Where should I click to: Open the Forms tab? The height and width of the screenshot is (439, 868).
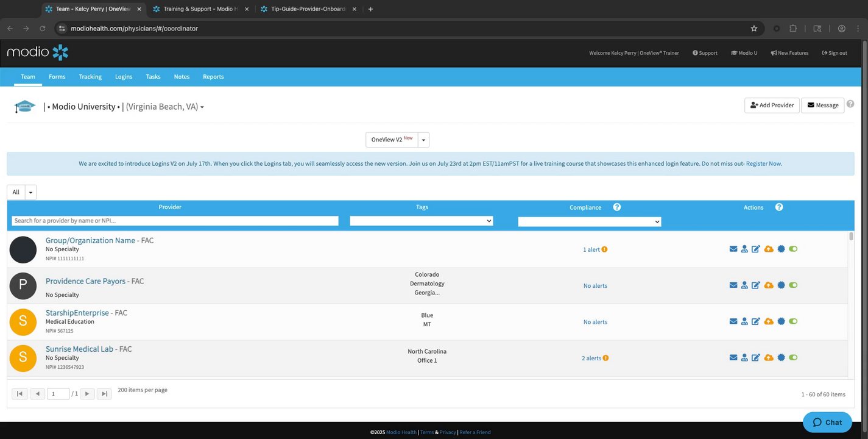(x=57, y=77)
